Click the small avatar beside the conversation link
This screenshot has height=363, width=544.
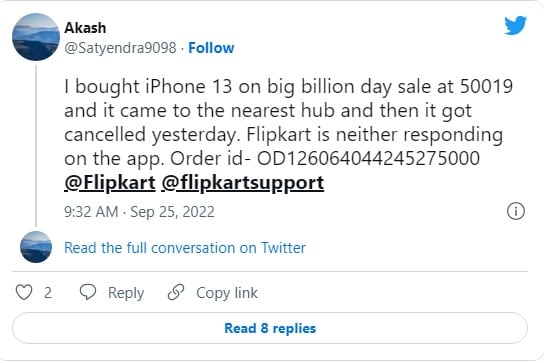[36, 247]
